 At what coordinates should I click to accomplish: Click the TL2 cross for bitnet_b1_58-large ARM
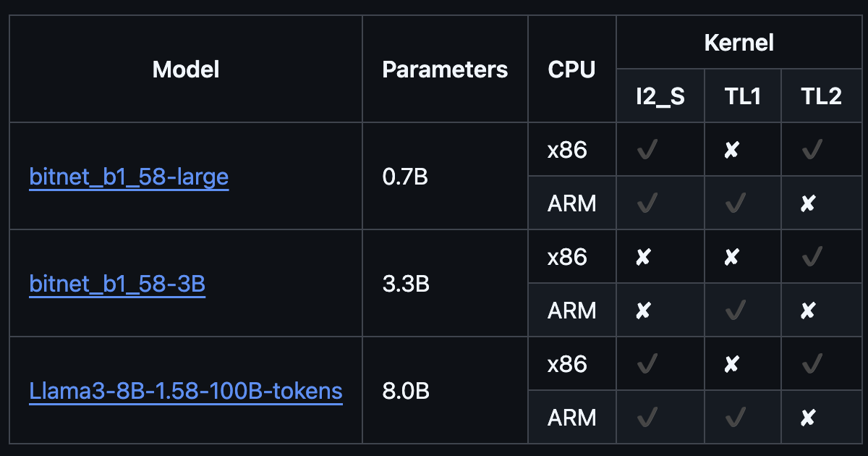(808, 204)
